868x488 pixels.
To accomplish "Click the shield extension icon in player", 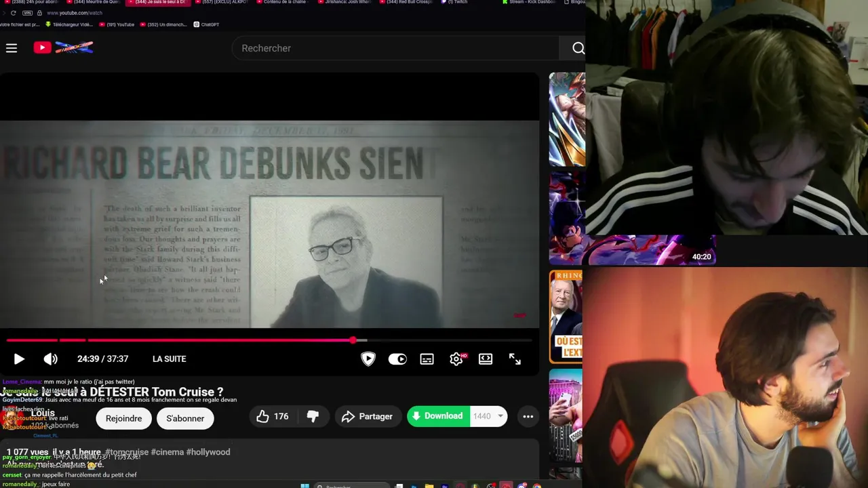I will 368,359.
